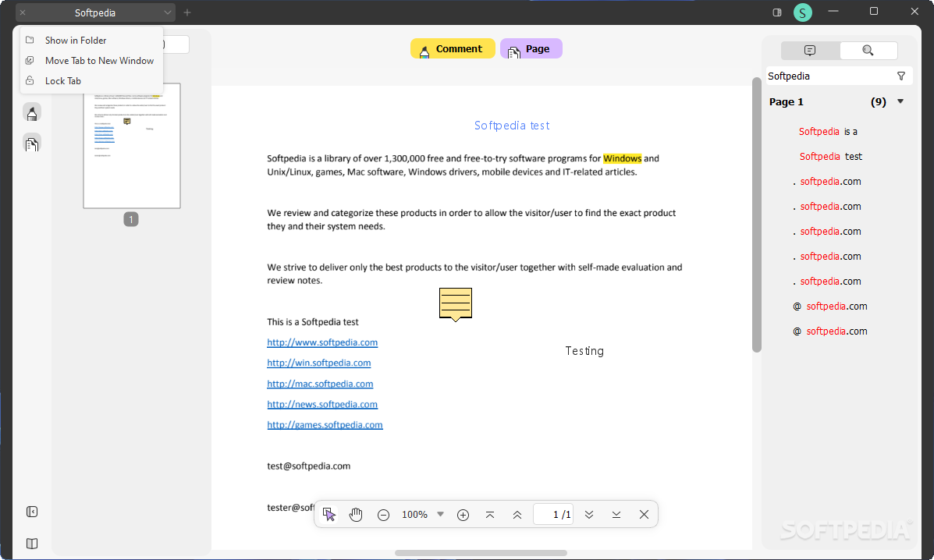Collapse the left thumbnail panel icon
This screenshot has height=560, width=934.
click(32, 512)
